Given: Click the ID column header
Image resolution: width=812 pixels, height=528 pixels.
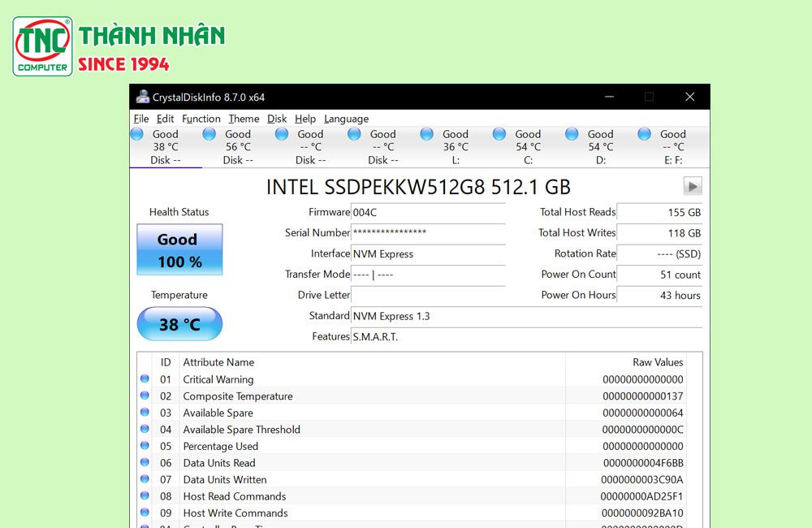Looking at the screenshot, I should coord(166,362).
